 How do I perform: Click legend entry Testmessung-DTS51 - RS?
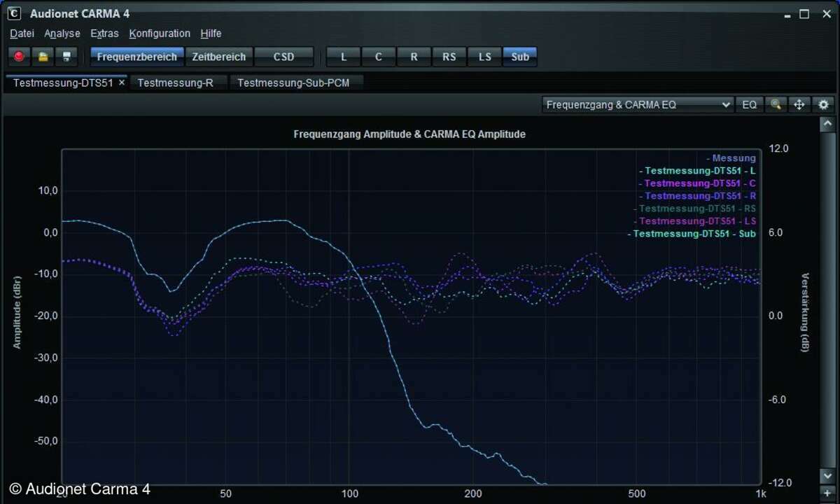click(x=695, y=209)
